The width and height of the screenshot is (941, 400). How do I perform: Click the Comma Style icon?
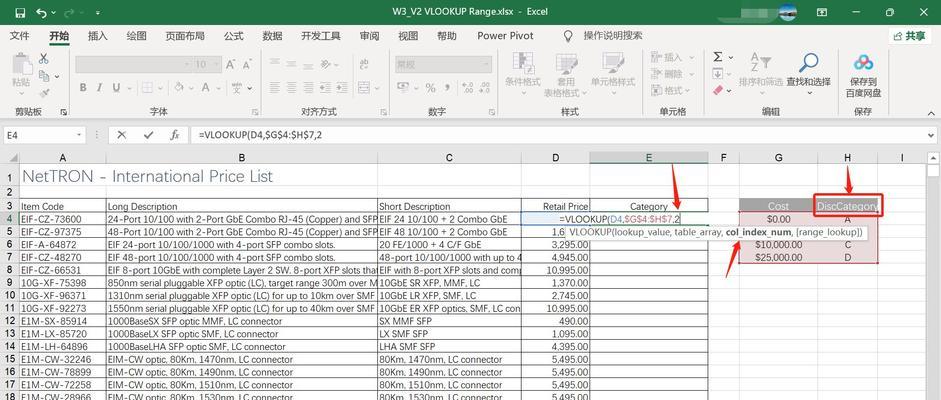point(447,88)
